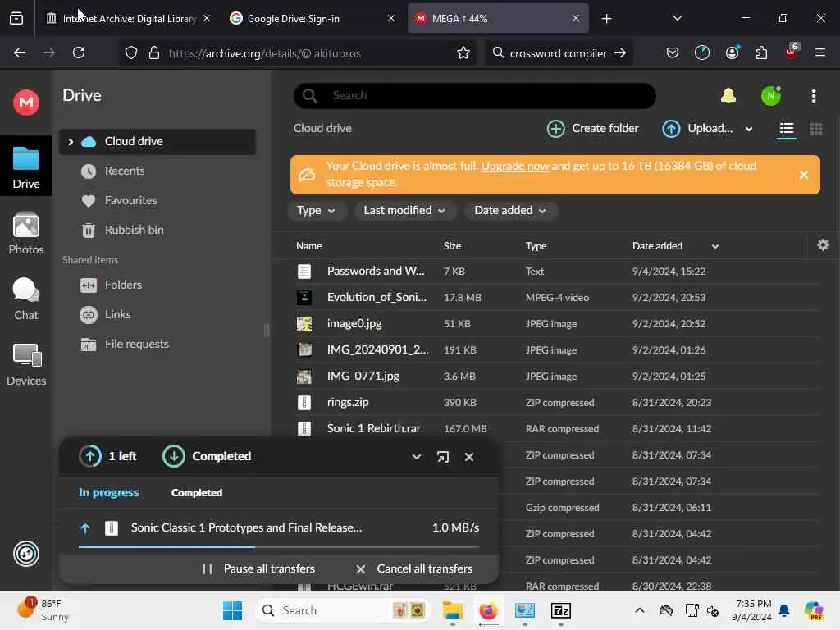Dismiss the storage almost full banner

[803, 175]
